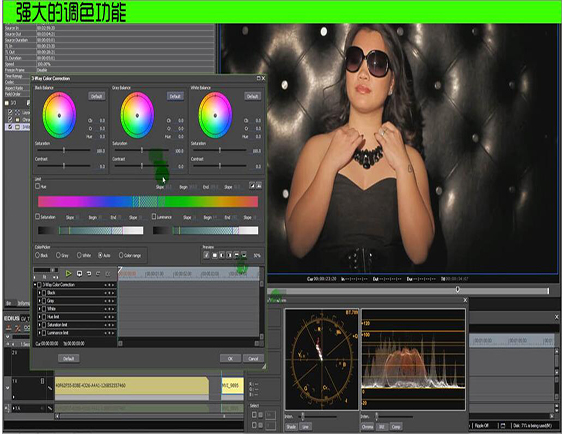Viewport: 563px width, 434px height.
Task: Click the bottom Default button of dialog
Action: pyautogui.click(x=69, y=359)
